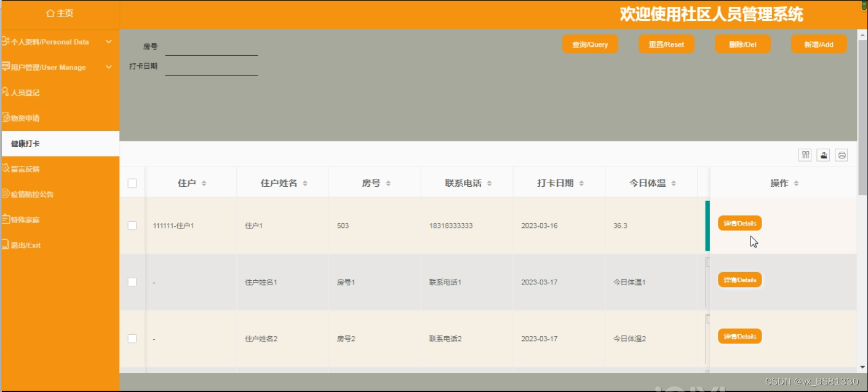This screenshot has height=392, width=868.
Task: Sort by 打卡日期 column arrows
Action: click(x=582, y=184)
